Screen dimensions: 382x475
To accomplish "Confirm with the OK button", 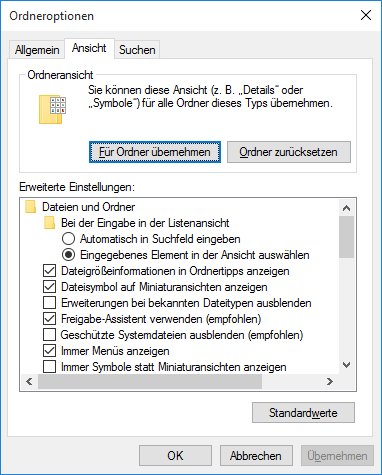I will coord(175,455).
